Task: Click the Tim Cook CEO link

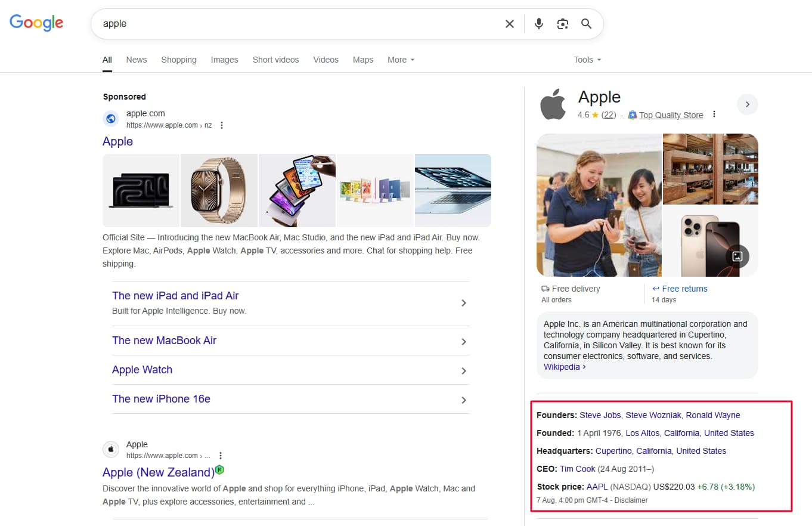Action: click(577, 469)
